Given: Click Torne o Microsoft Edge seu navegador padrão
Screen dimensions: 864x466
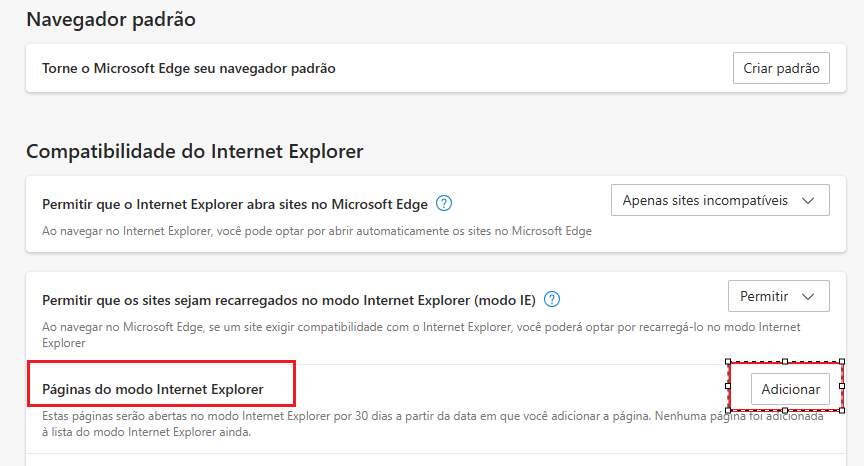Looking at the screenshot, I should pyautogui.click(x=188, y=68).
